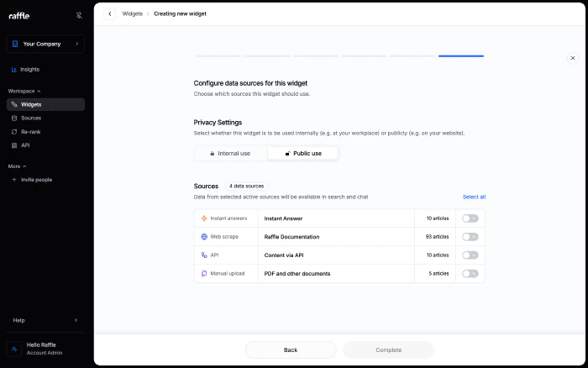Click the Your Company building icon
588x368 pixels.
click(x=15, y=44)
